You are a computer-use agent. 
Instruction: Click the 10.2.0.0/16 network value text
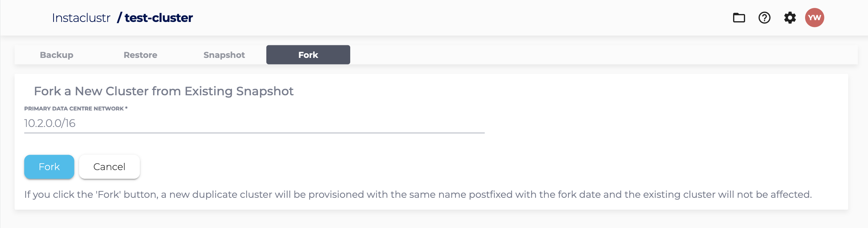(50, 123)
